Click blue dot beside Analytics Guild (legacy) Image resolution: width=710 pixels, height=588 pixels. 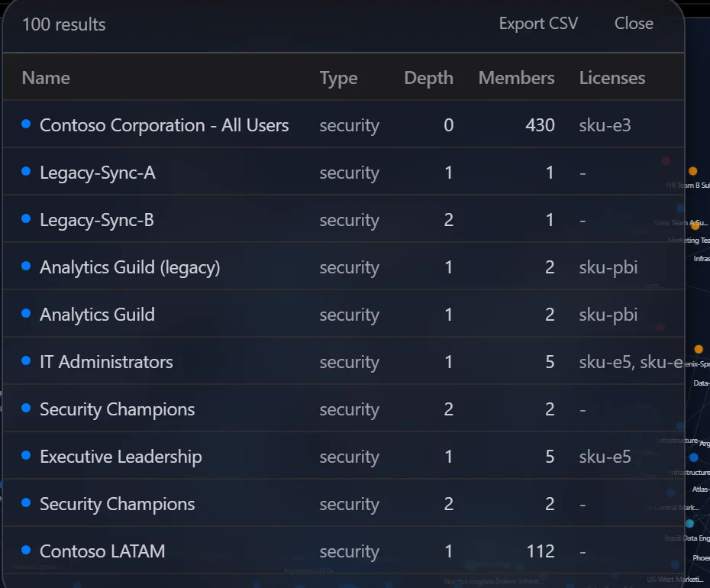pos(26,266)
